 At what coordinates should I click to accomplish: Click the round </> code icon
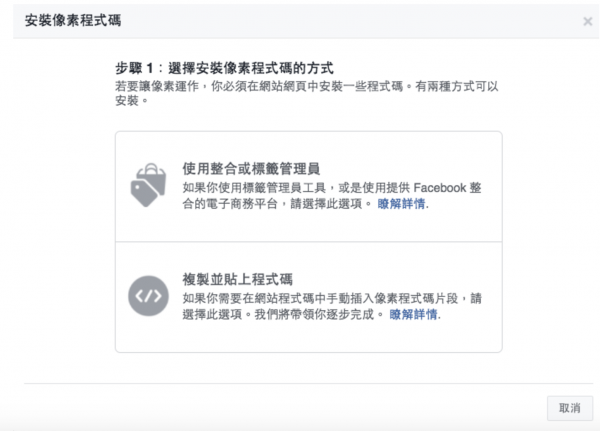click(148, 296)
